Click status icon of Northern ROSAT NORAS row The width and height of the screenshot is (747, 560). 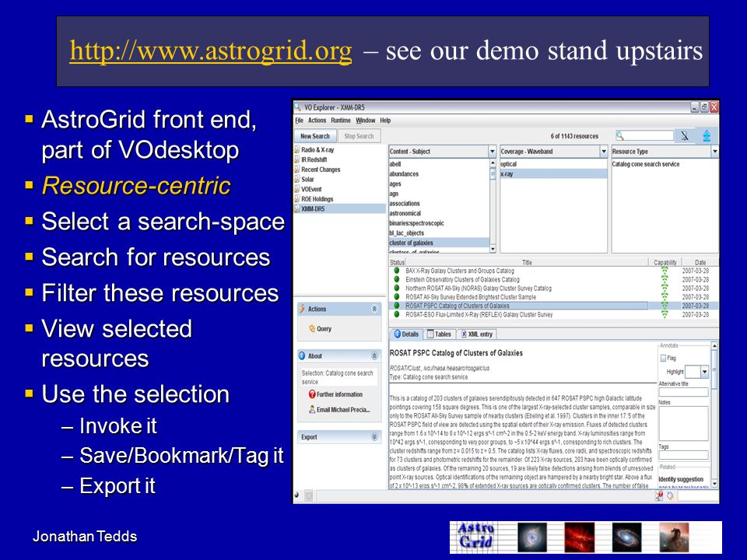(x=396, y=288)
